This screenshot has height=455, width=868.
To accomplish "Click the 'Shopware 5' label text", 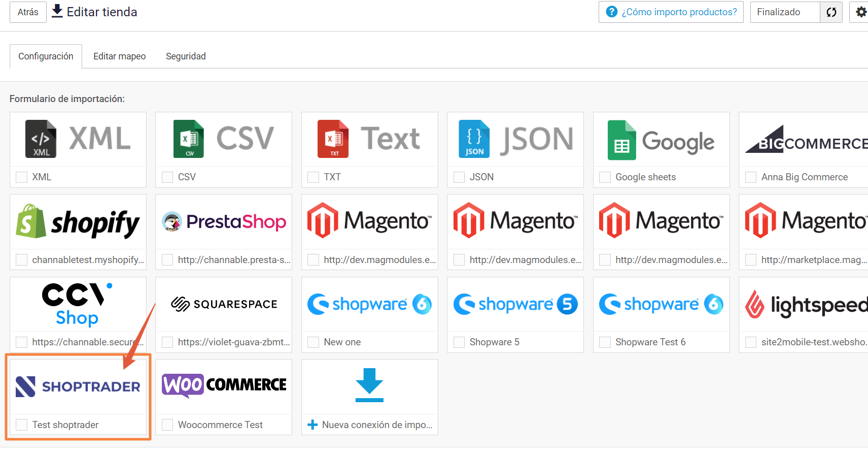I will 494,342.
